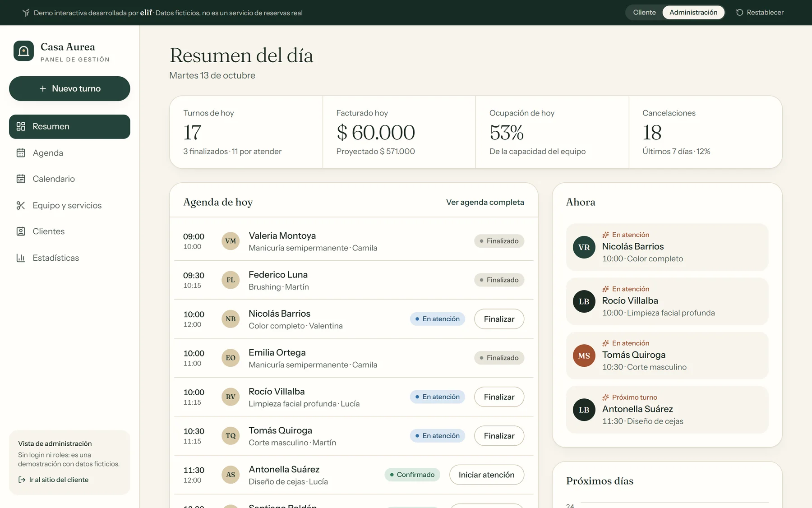The width and height of the screenshot is (812, 508).
Task: Open the Estadísticas section
Action: (x=69, y=258)
